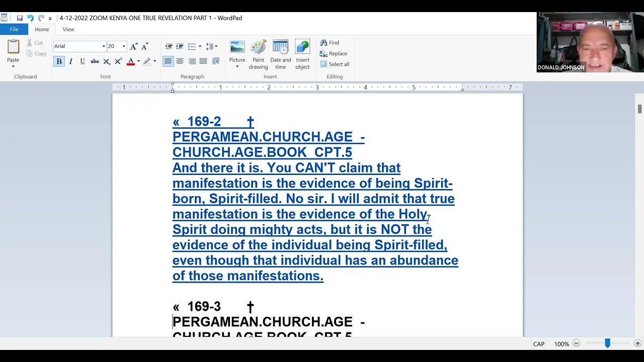Redo the last undone action
Image resolution: width=644 pixels, height=362 pixels.
(41, 18)
